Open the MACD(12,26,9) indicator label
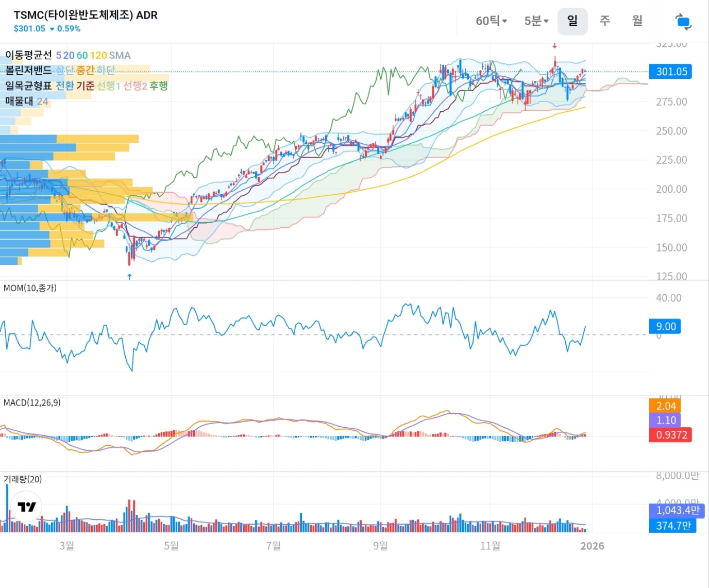Screen dimensions: 709x588 32,402
